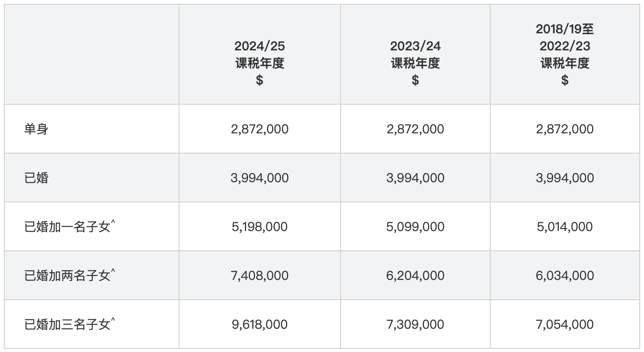Click the 7,309,000 cell
The image size is (644, 352).
[415, 324]
